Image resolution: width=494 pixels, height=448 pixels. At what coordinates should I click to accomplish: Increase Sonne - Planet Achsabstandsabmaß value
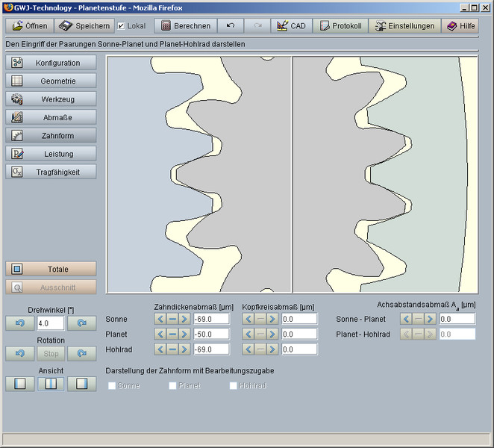pyautogui.click(x=429, y=319)
